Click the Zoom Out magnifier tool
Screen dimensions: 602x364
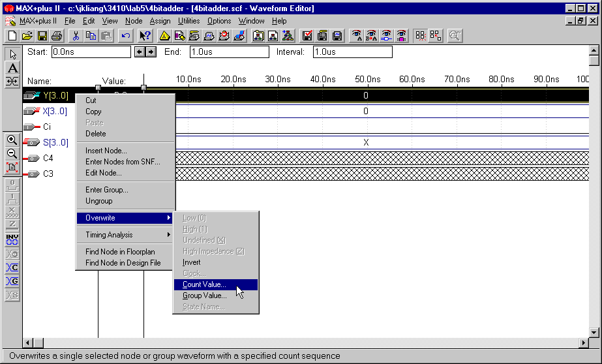tap(12, 153)
